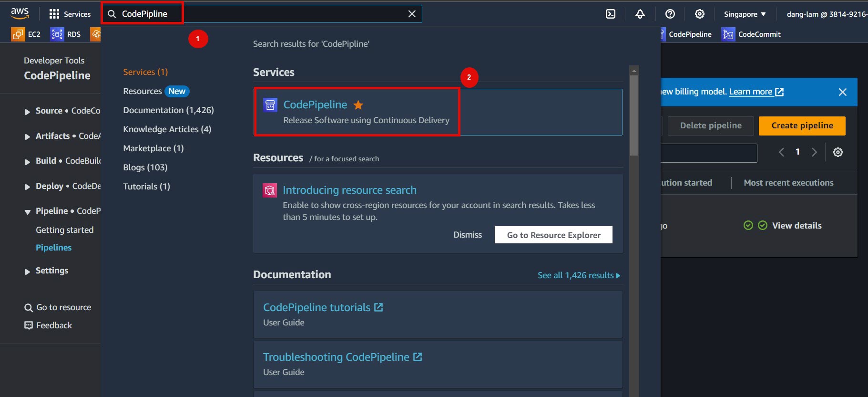Click scrollbar up arrow in results
Screen dimensions: 868x397
pos(634,71)
